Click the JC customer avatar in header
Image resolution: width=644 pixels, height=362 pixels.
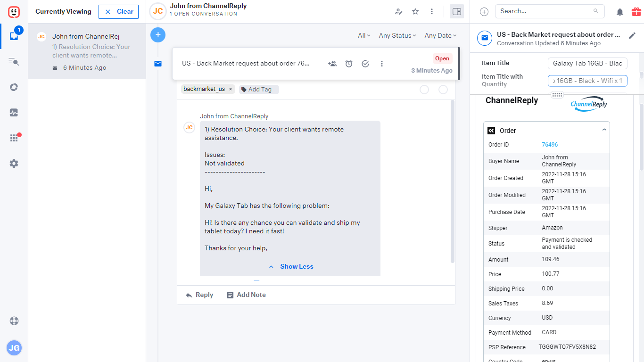click(x=158, y=11)
